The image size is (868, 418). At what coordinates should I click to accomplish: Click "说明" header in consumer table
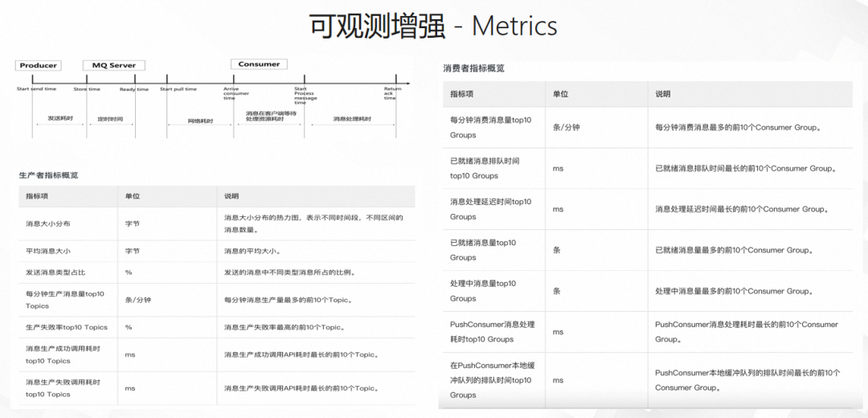(x=662, y=94)
